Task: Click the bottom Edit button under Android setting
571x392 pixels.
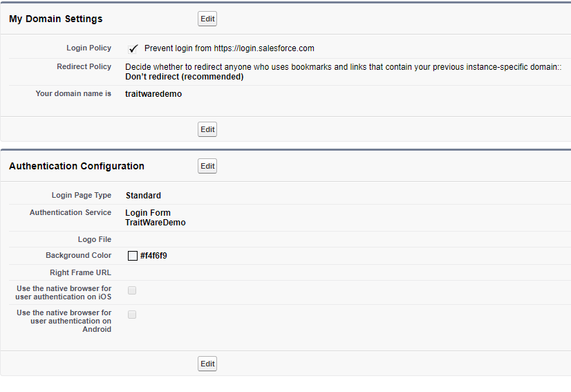Action: click(x=207, y=364)
